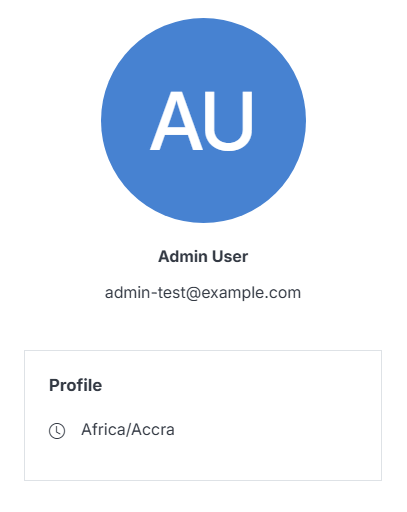The height and width of the screenshot is (512, 407).
Task: Click admin-test in the email address
Action: (x=145, y=293)
